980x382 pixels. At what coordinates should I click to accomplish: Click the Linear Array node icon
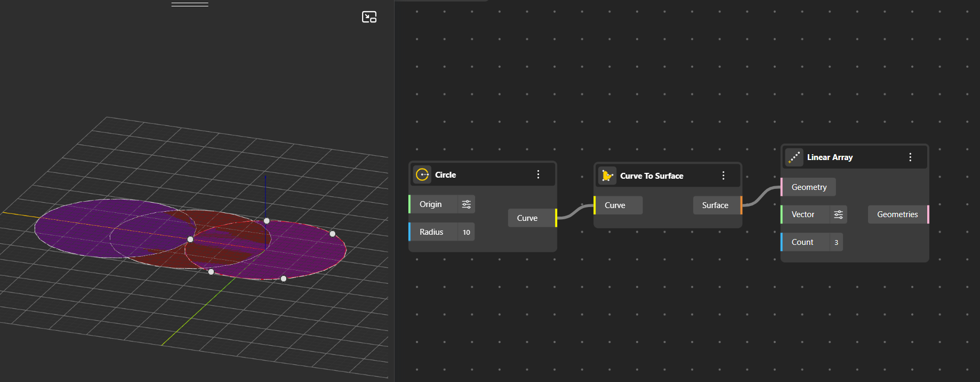tap(794, 157)
